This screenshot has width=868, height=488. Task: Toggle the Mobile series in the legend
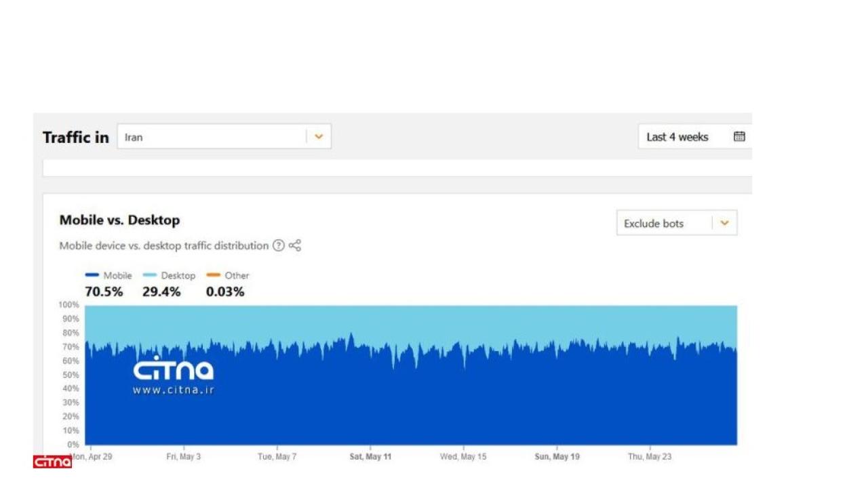tap(108, 276)
